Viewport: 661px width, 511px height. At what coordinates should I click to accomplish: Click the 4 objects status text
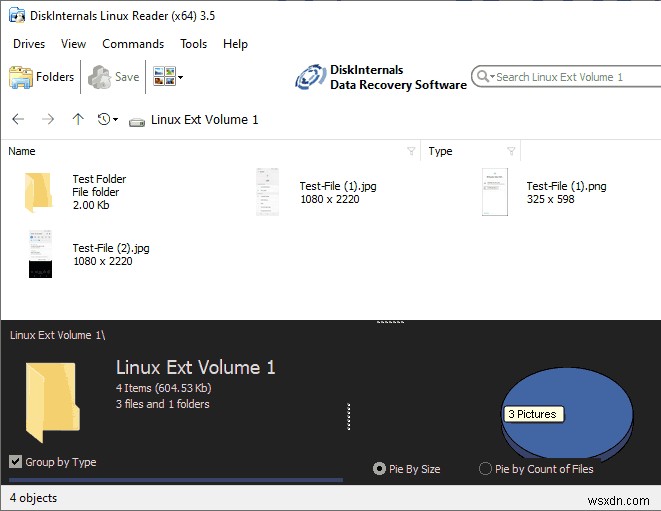tap(33, 498)
